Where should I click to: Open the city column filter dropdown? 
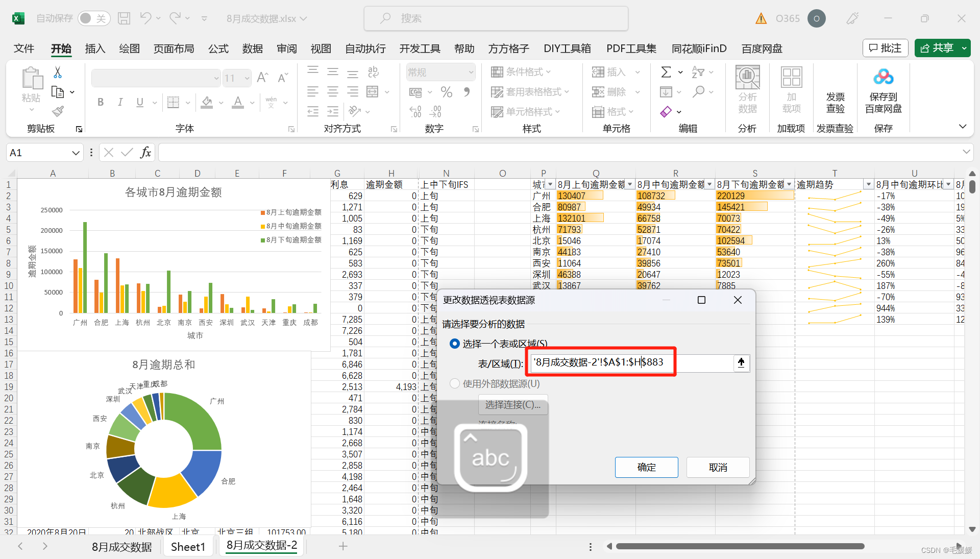point(550,184)
